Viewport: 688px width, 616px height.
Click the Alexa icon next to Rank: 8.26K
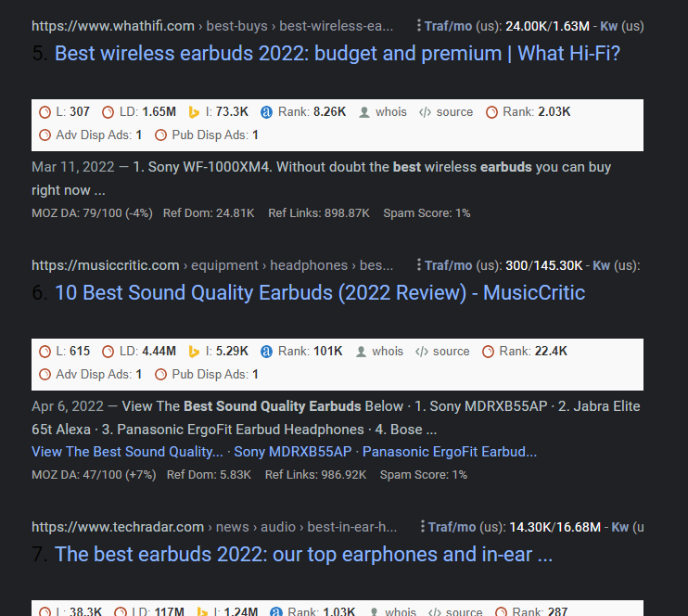point(266,112)
